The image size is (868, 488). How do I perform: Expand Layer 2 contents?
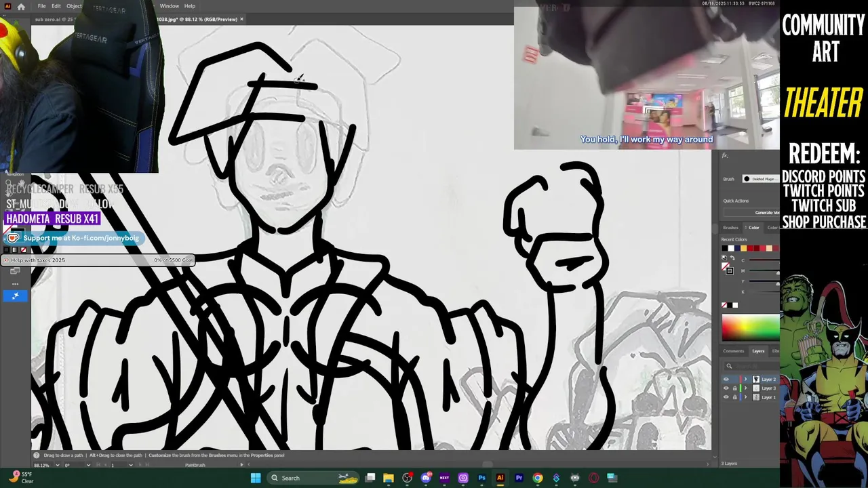click(745, 380)
